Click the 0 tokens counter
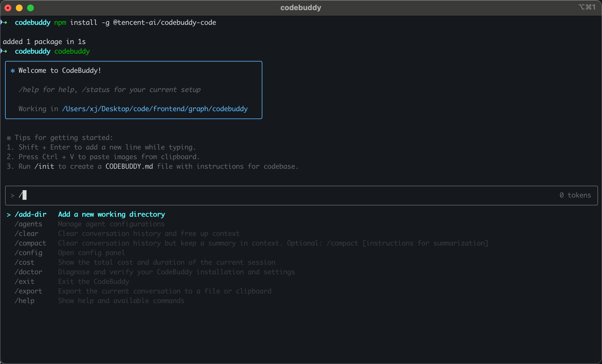Viewport: 602px width, 364px height. click(x=575, y=195)
